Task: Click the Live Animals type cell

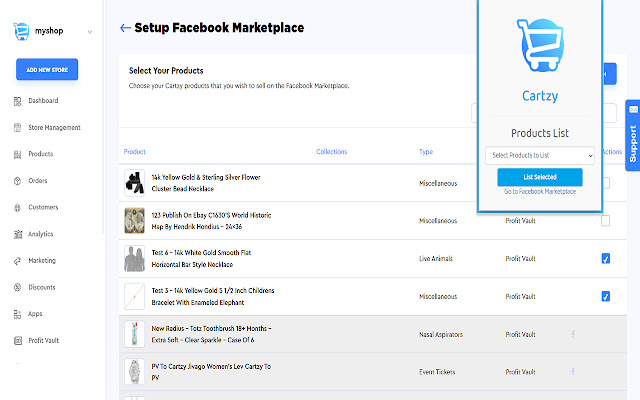Action: 436,259
